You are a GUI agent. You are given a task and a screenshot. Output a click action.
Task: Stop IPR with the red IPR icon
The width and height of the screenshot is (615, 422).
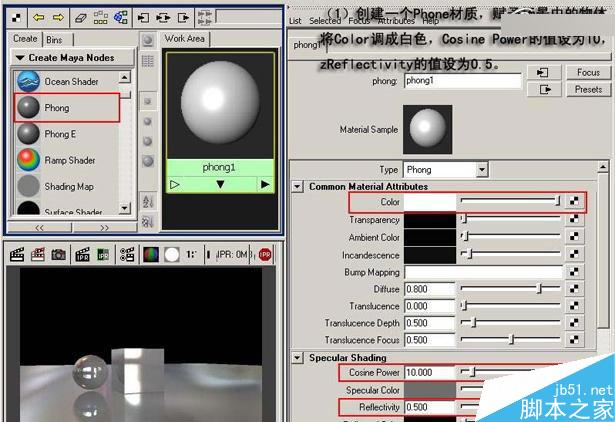(265, 255)
